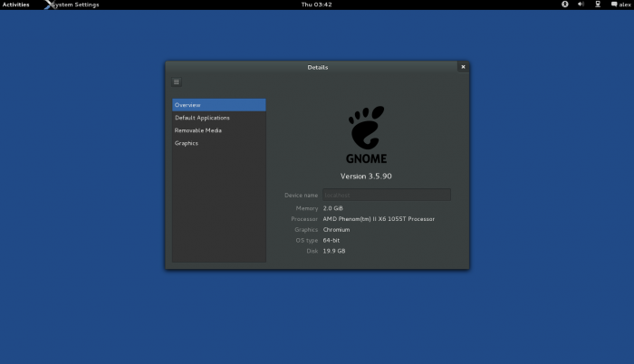
Task: Switch to Default Applications section
Action: tap(219, 118)
